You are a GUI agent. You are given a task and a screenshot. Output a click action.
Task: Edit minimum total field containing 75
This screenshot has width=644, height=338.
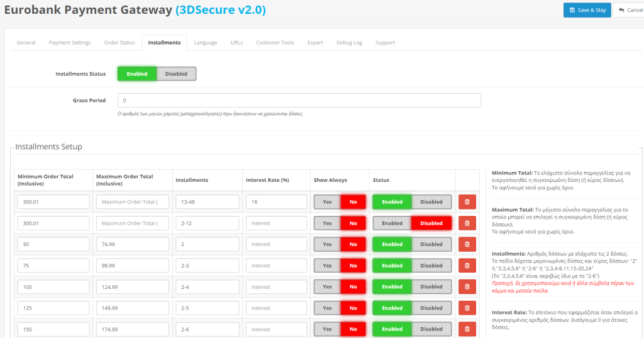click(x=53, y=266)
